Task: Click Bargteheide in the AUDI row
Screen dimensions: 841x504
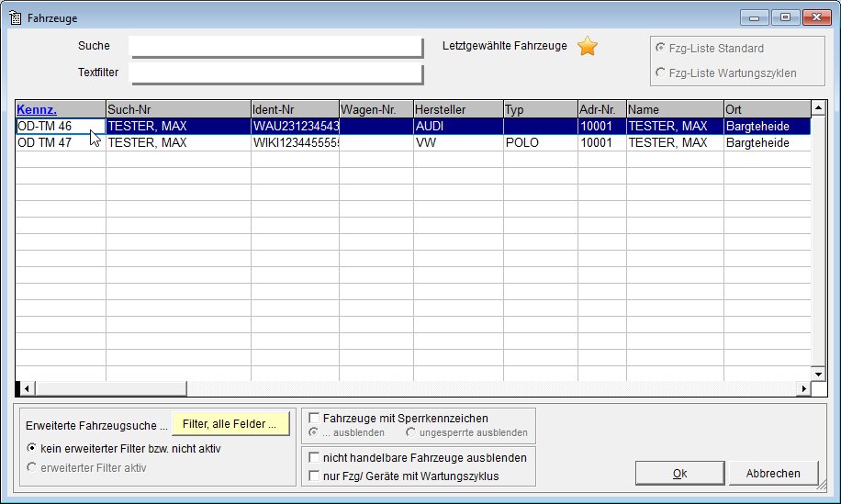Action: click(x=767, y=126)
